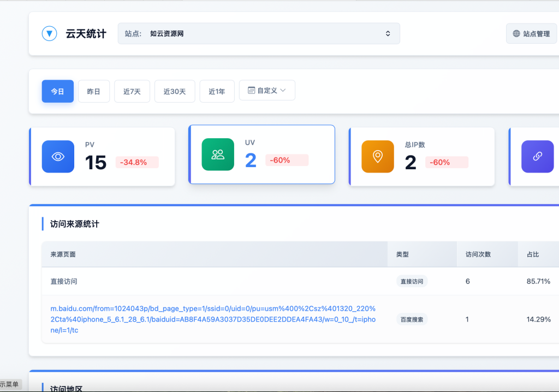
Task: Open 站点管理
Action: coord(531,33)
